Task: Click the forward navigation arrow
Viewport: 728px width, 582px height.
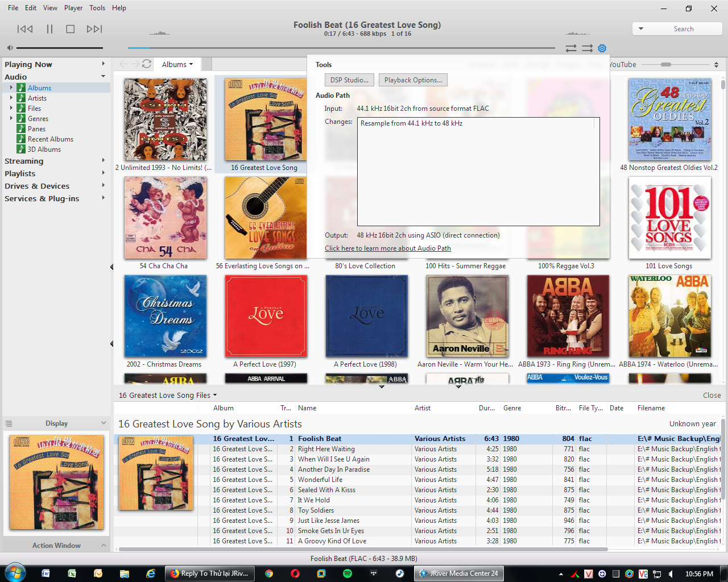Action: click(135, 64)
